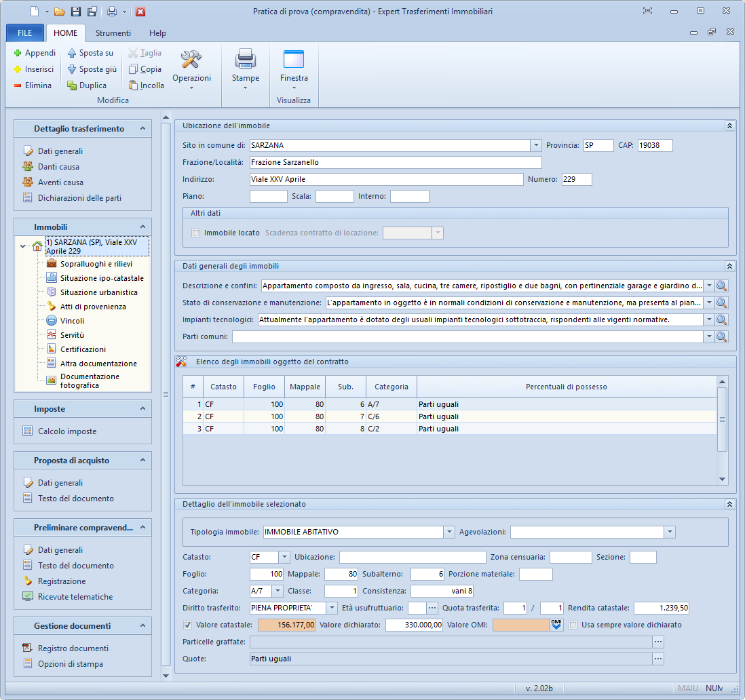Collapse the Ubicazione dell'immobile section
The height and width of the screenshot is (700, 745).
(x=729, y=125)
